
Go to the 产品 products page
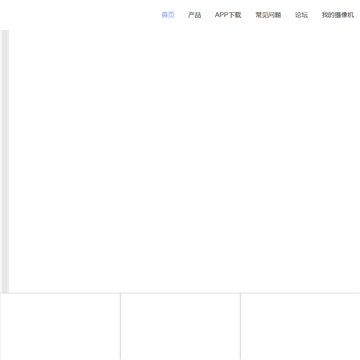194,15
